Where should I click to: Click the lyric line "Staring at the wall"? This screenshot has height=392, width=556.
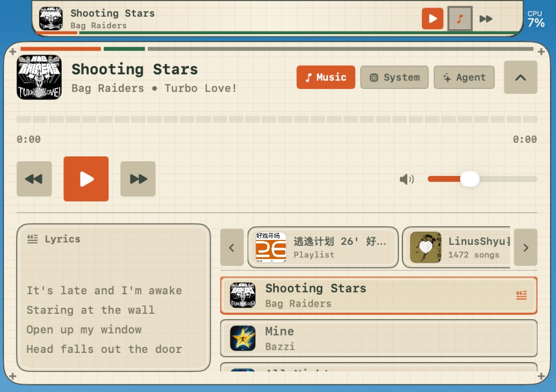(91, 310)
